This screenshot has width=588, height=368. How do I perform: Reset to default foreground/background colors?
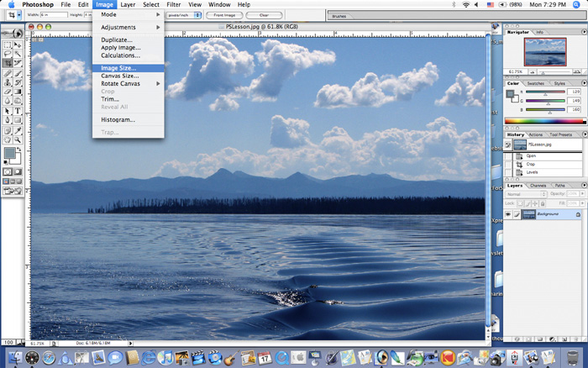click(6, 162)
